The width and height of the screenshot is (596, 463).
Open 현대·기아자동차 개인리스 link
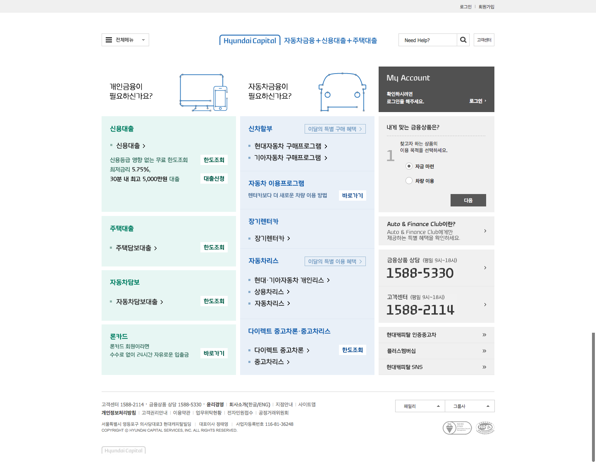[x=292, y=280]
